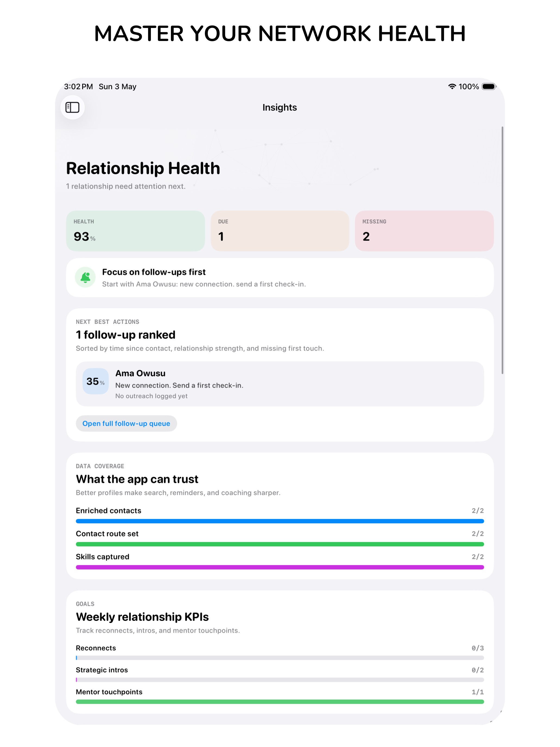Image resolution: width=560 pixels, height=747 pixels.
Task: Tap the 35% strength badge
Action: coord(96,381)
